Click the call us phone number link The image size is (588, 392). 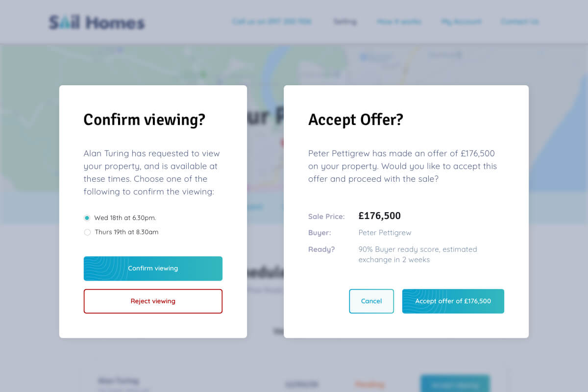(x=272, y=22)
